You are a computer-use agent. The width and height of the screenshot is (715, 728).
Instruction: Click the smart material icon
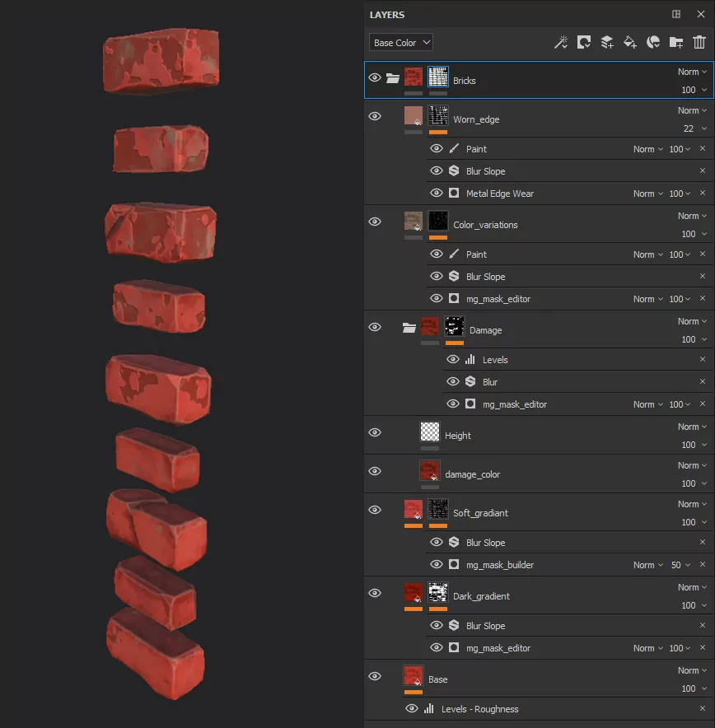[x=653, y=42]
